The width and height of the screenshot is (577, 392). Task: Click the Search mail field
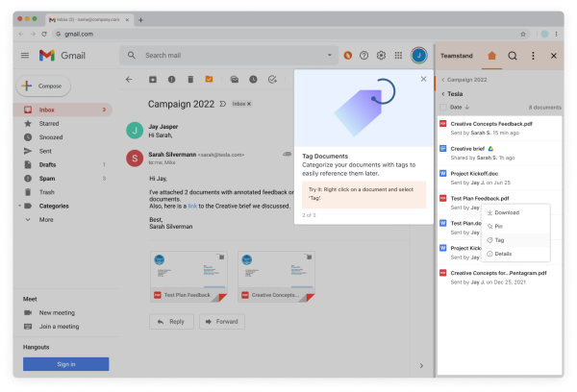coord(228,55)
